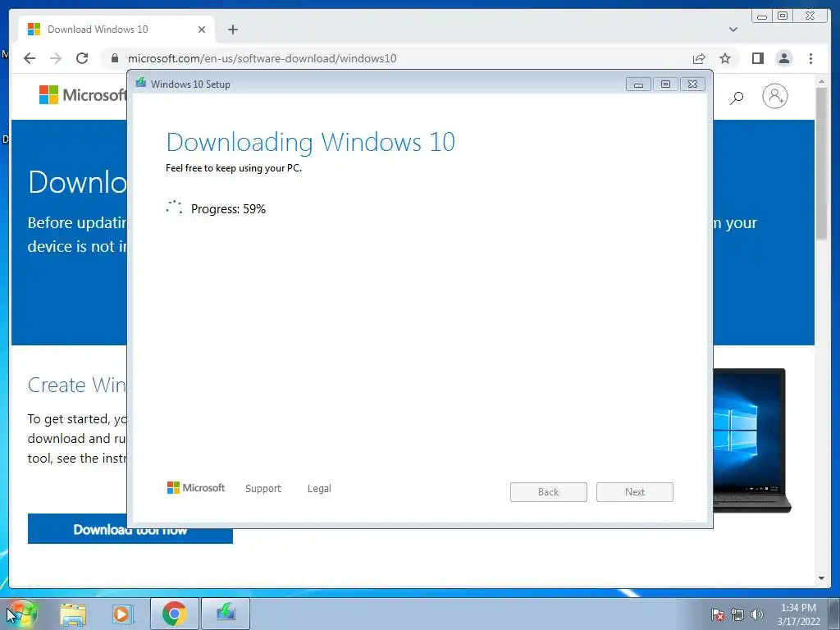Minimize the Windows 10 Setup dialog

[x=638, y=84]
